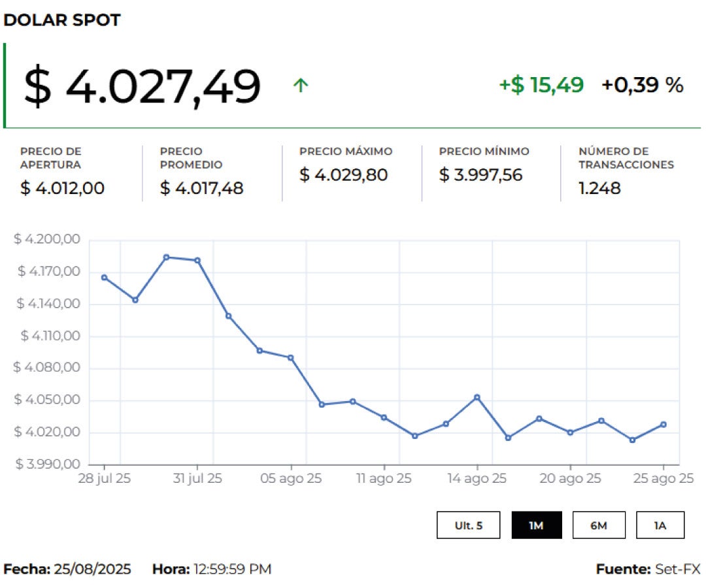Switch to the 1A yearly range
706x588 pixels.
pyautogui.click(x=660, y=525)
